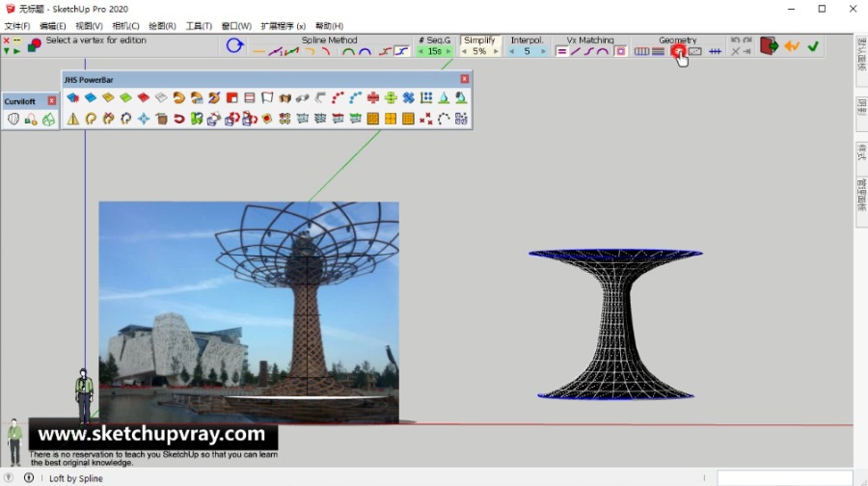Click the red U-turn arrow icon in PowerBar
This screenshot has height=486, width=868.
click(178, 119)
